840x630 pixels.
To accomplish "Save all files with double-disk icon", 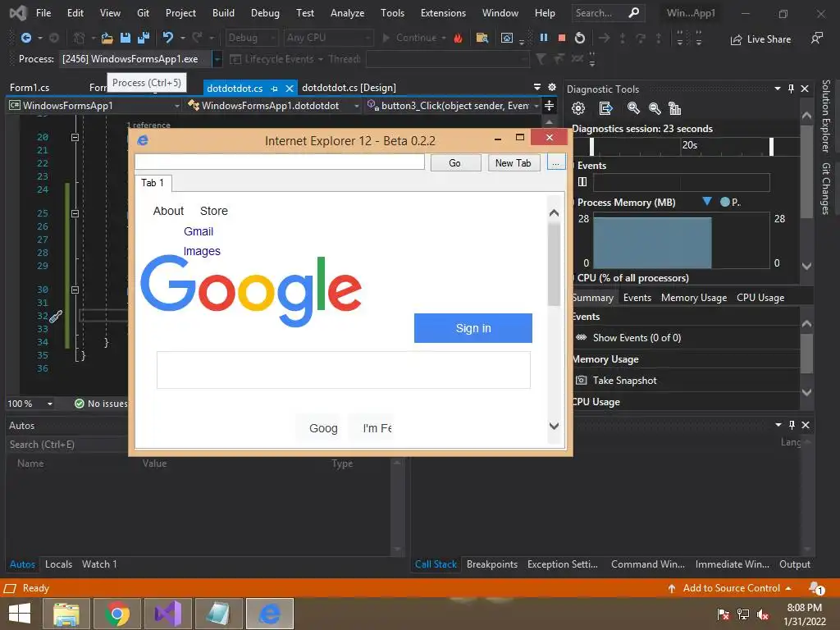I will tap(144, 38).
